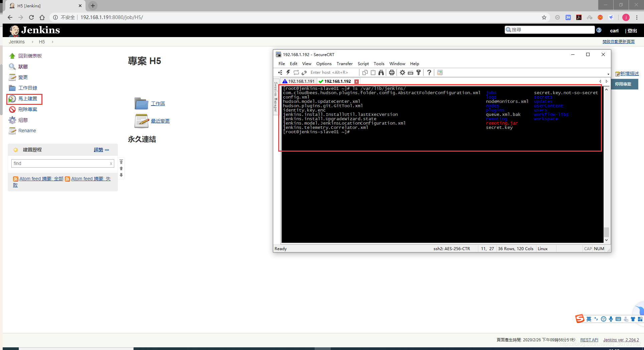Click Jenkins ver. 2.204.2 footer link
Image resolution: width=644 pixels, height=350 pixels.
point(621,340)
